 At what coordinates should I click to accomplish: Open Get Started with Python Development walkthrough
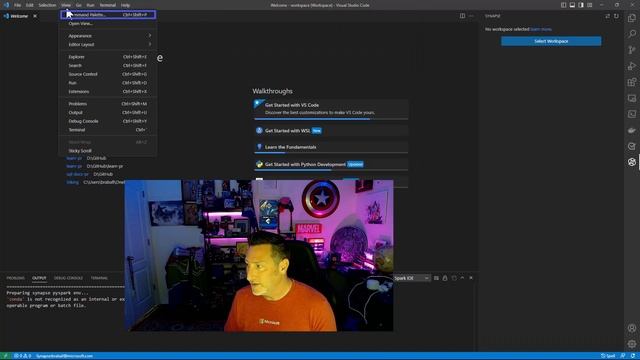[x=331, y=164]
